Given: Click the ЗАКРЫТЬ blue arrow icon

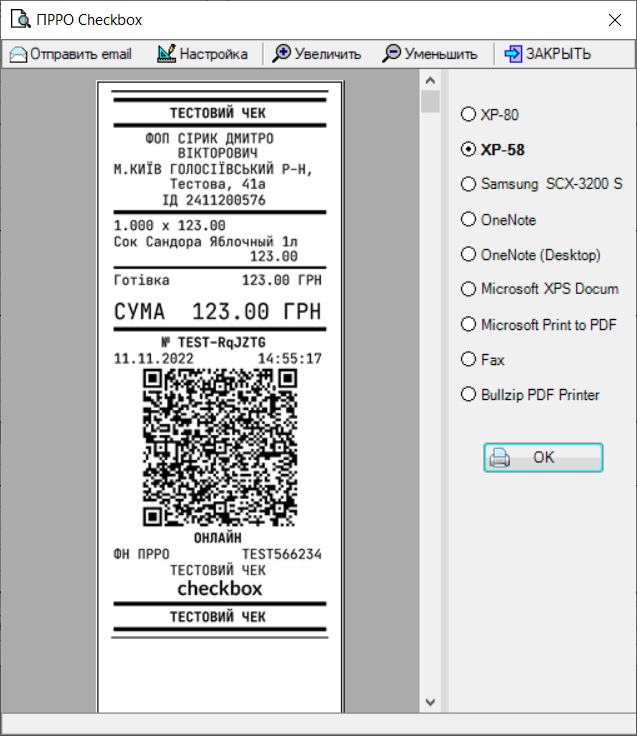Looking at the screenshot, I should (513, 54).
